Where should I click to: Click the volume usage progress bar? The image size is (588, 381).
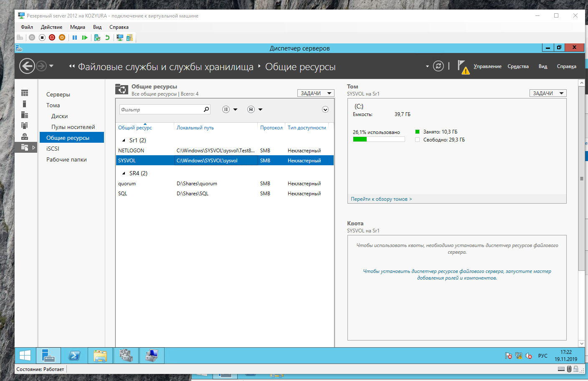tap(379, 139)
